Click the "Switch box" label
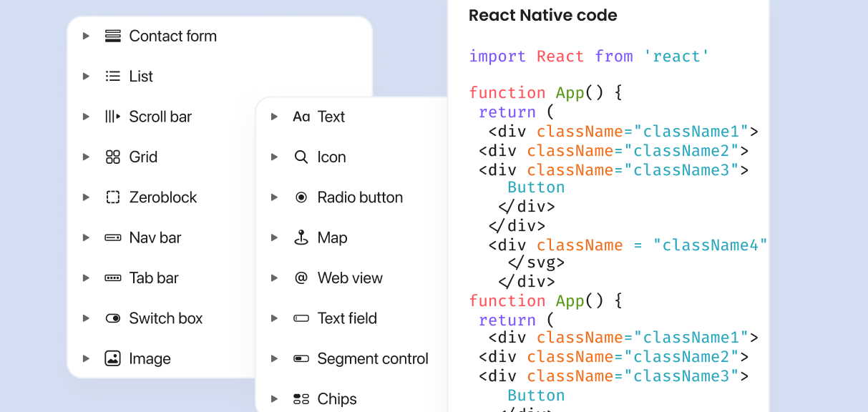Image resolution: width=868 pixels, height=412 pixels. (166, 318)
